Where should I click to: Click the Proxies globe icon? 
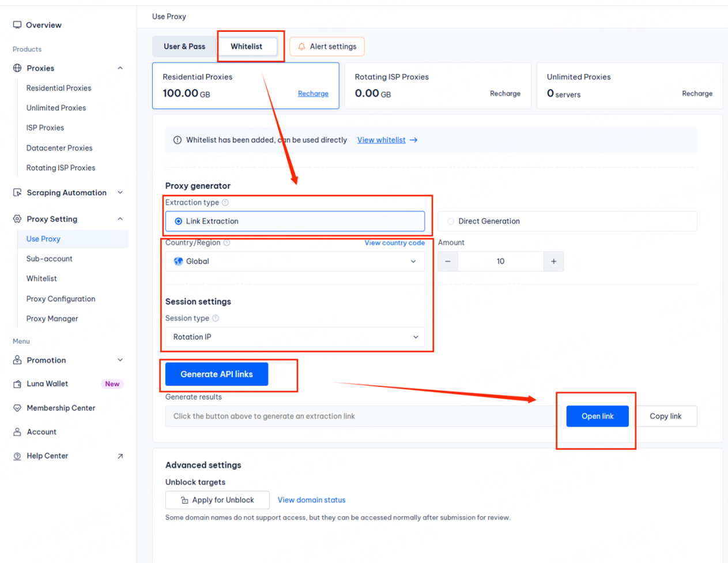point(17,68)
